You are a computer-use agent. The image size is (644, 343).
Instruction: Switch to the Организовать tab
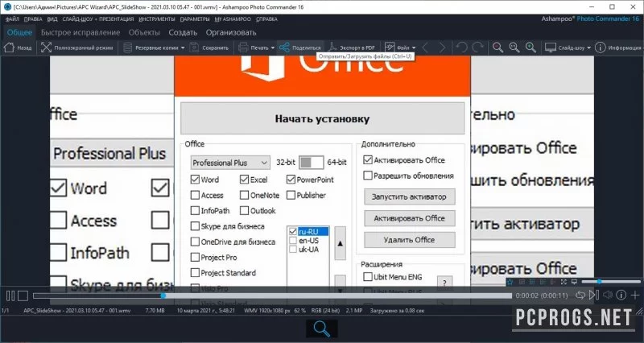[x=231, y=32]
